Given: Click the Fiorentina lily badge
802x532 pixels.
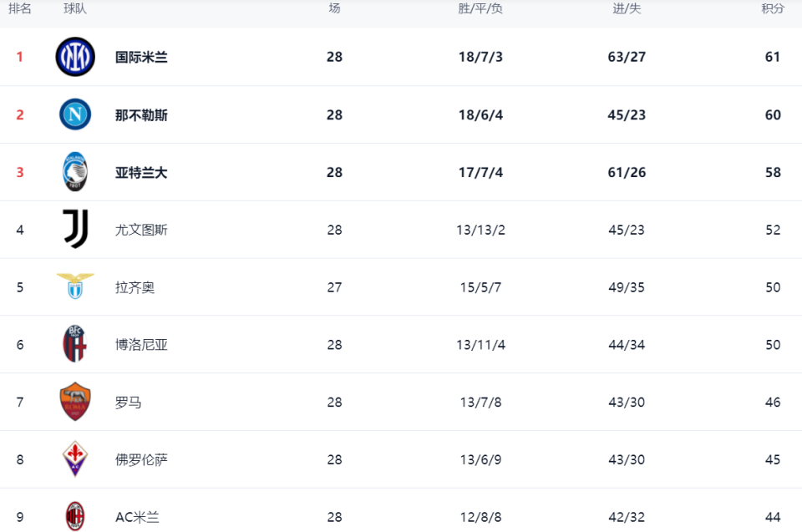Looking at the screenshot, I should tap(75, 459).
